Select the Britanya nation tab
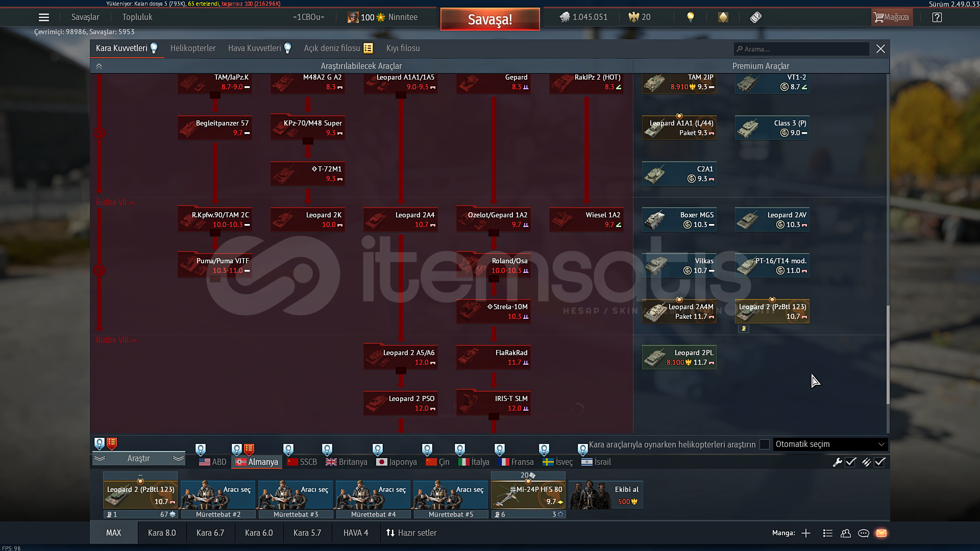 click(x=347, y=462)
